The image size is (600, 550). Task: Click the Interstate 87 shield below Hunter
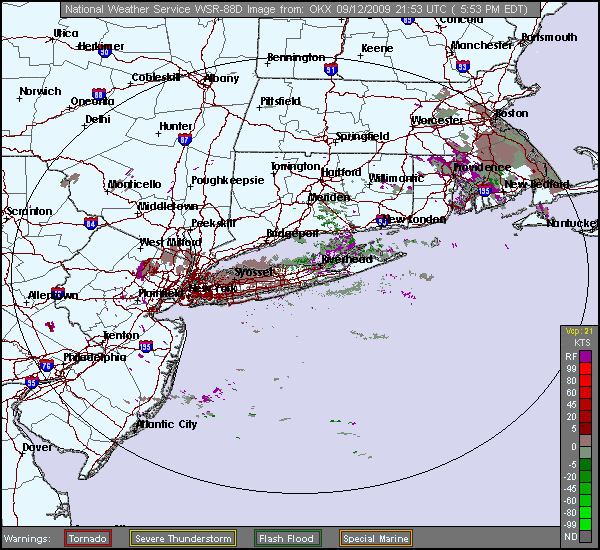pyautogui.click(x=184, y=140)
